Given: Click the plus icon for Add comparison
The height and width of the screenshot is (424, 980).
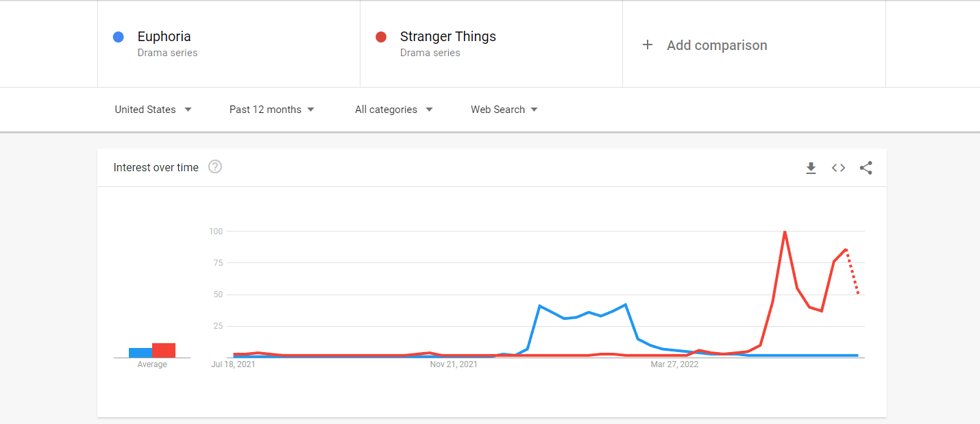Looking at the screenshot, I should [648, 45].
